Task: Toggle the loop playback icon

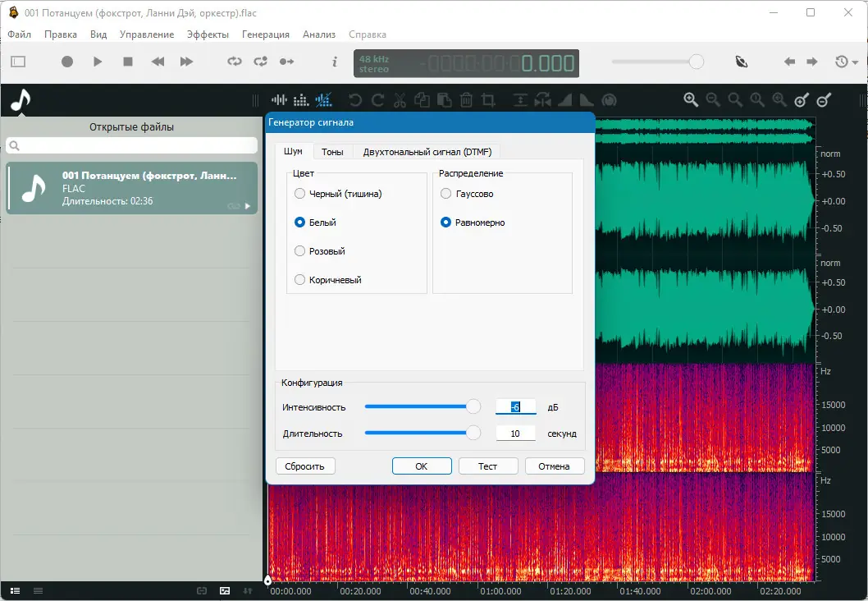Action: tap(235, 62)
